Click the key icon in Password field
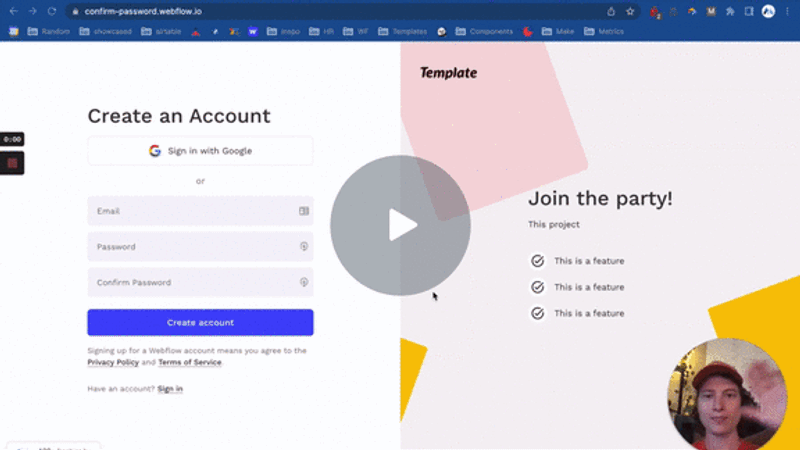Viewport: 800px width, 450px height. click(x=304, y=246)
